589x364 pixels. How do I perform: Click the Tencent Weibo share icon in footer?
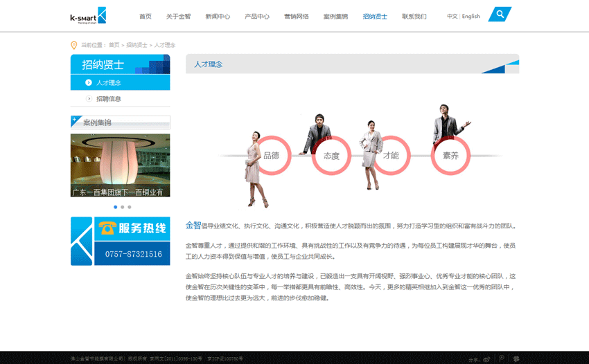coord(502,359)
